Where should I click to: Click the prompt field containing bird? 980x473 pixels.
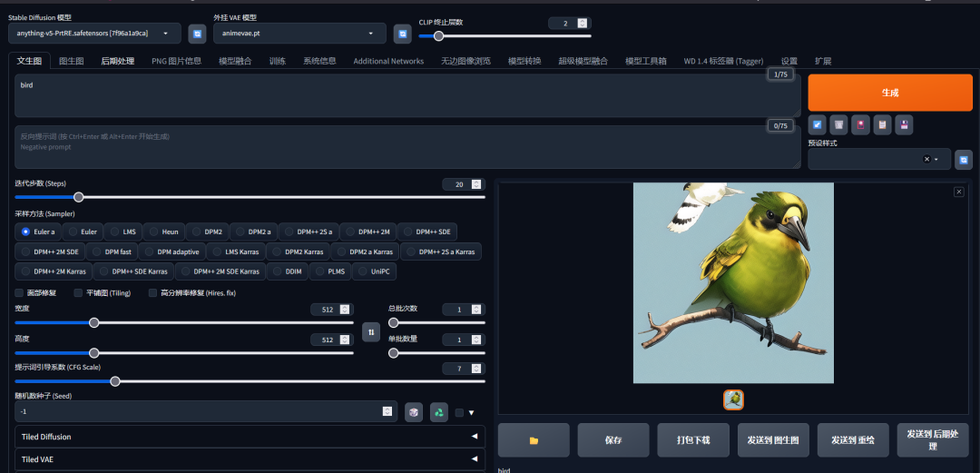click(407, 95)
